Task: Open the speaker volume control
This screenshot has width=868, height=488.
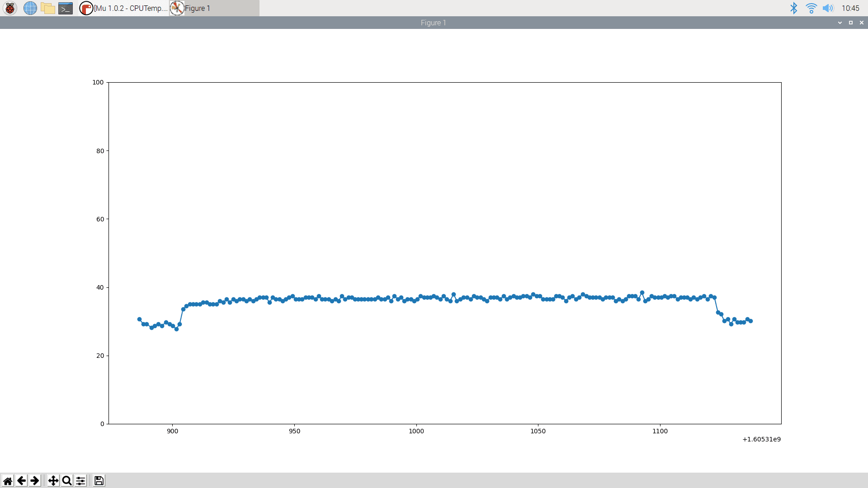Action: point(828,8)
